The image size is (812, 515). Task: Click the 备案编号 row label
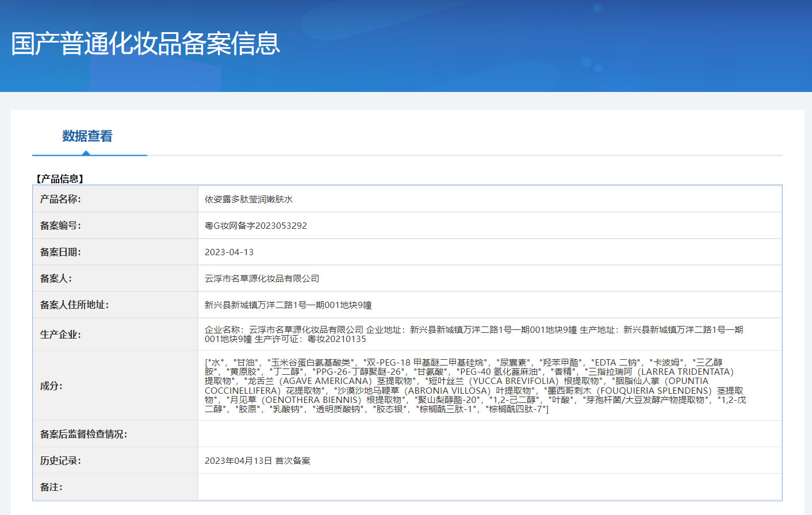[x=60, y=225]
